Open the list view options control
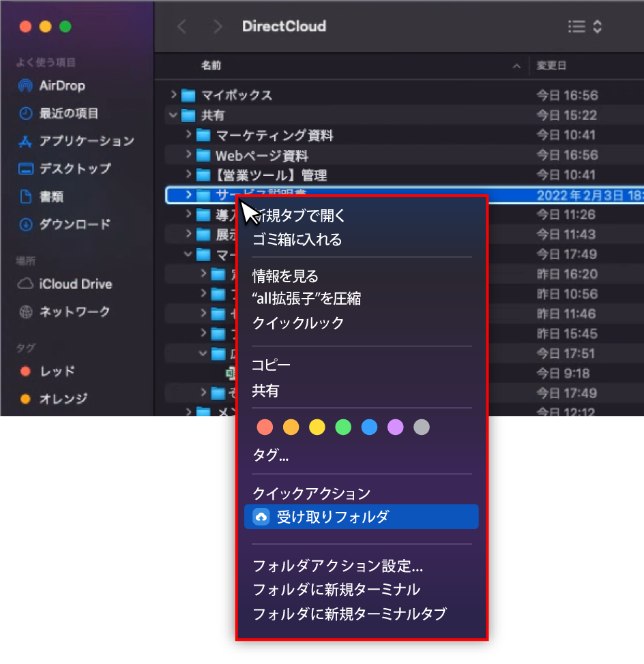The image size is (644, 664). 585,27
